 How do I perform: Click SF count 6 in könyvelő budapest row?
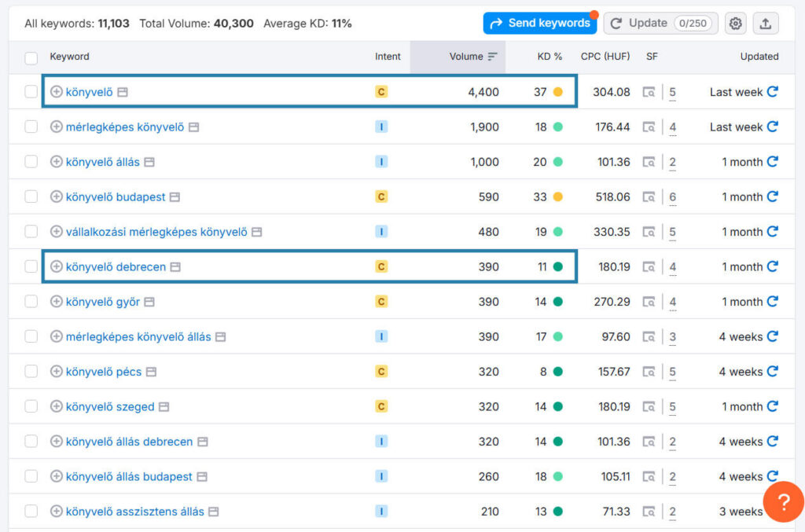point(673,197)
